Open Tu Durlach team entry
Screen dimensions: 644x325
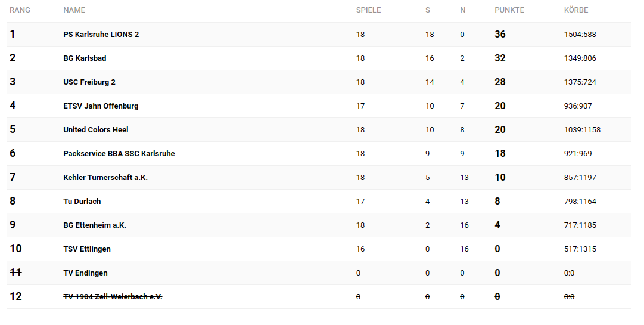[x=82, y=202]
